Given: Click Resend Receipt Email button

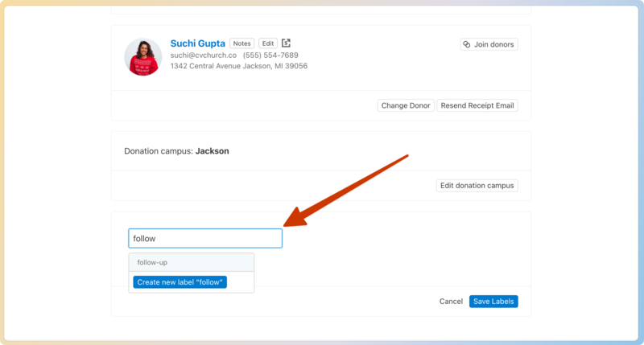Looking at the screenshot, I should tap(477, 105).
